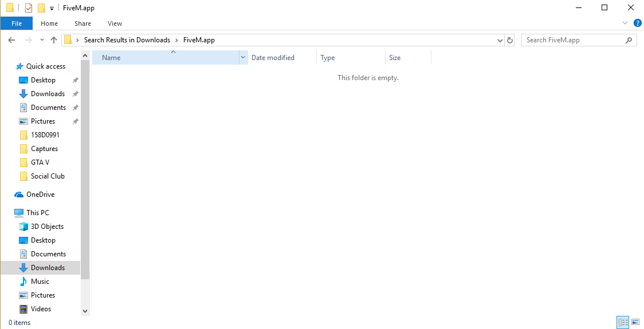The height and width of the screenshot is (329, 644).
Task: Sort by Date modified column
Action: [x=282, y=57]
